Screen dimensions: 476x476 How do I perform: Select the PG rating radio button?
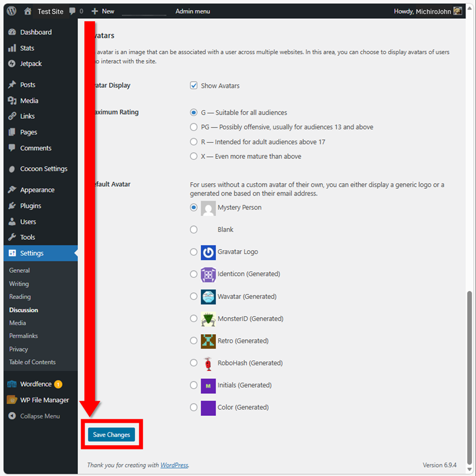coord(194,127)
